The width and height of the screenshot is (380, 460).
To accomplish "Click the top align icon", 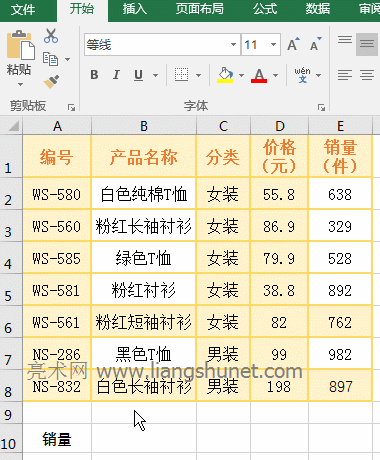I will pyautogui.click(x=345, y=41).
